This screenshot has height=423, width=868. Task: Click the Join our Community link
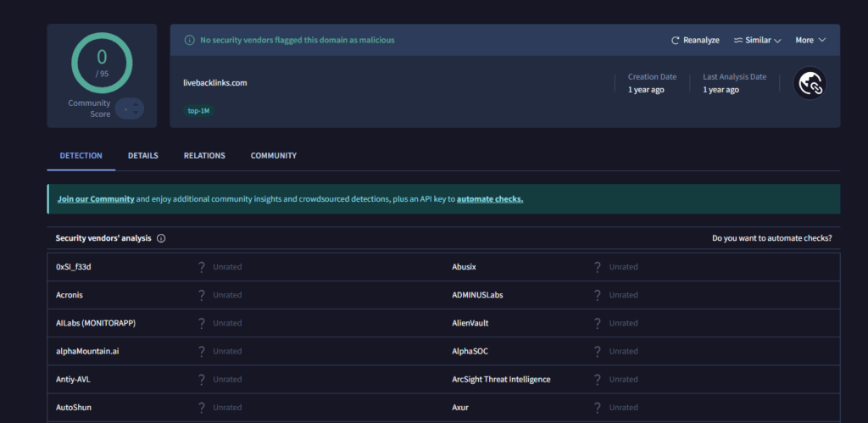pos(96,199)
